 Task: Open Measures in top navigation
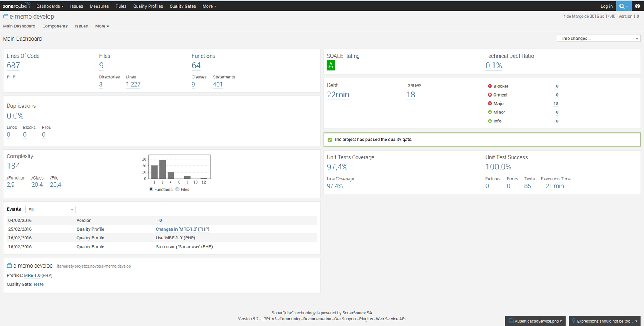pos(99,6)
